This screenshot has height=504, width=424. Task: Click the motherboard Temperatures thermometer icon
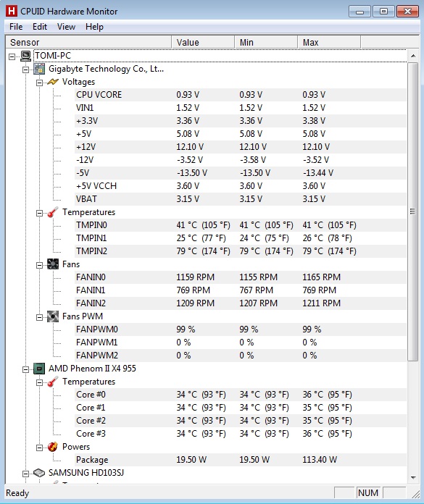tap(53, 212)
